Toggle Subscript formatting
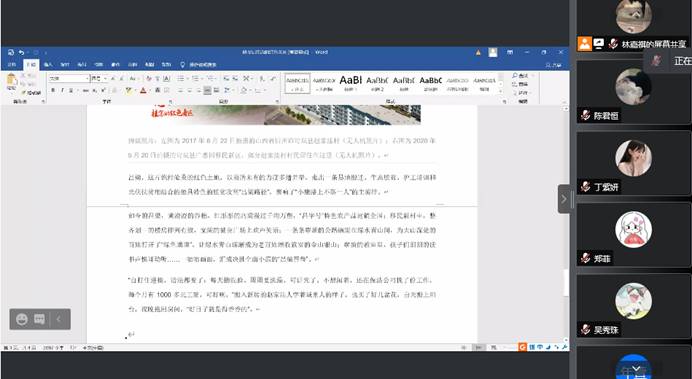 tap(95, 90)
